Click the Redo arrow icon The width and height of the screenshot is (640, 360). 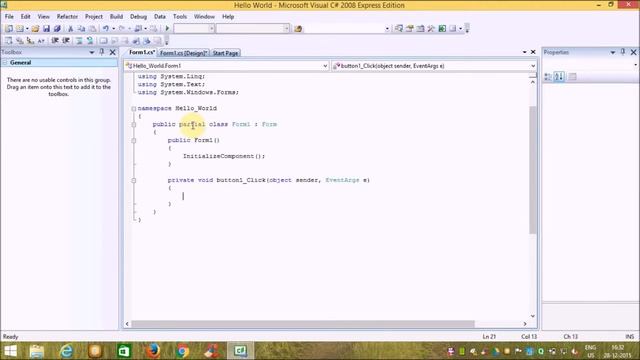coord(122,29)
